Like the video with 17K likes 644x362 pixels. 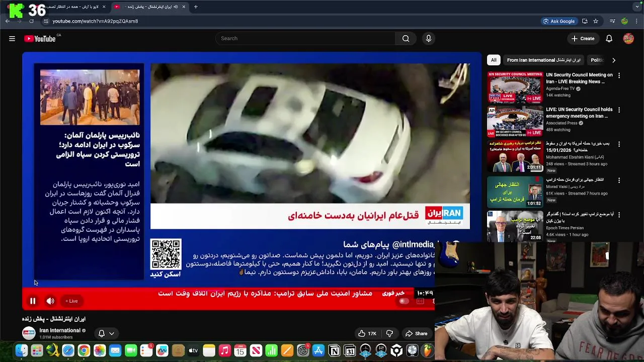367,333
